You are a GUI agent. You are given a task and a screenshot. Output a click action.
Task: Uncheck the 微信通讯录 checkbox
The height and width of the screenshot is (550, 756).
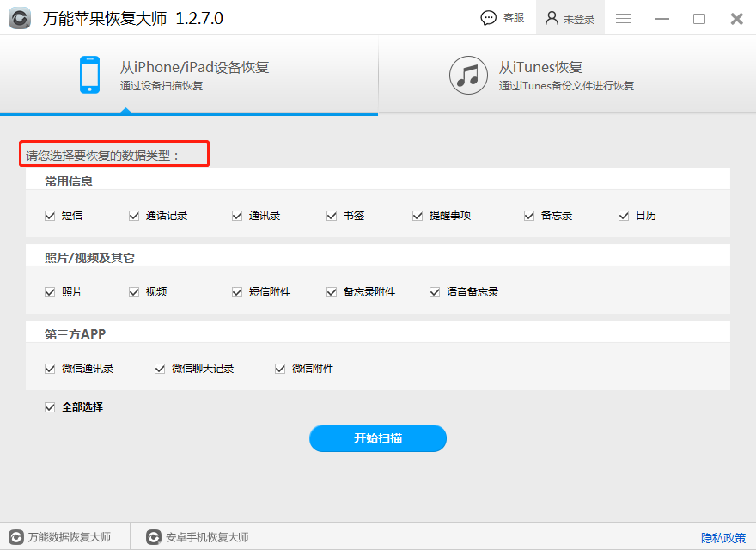pyautogui.click(x=50, y=369)
